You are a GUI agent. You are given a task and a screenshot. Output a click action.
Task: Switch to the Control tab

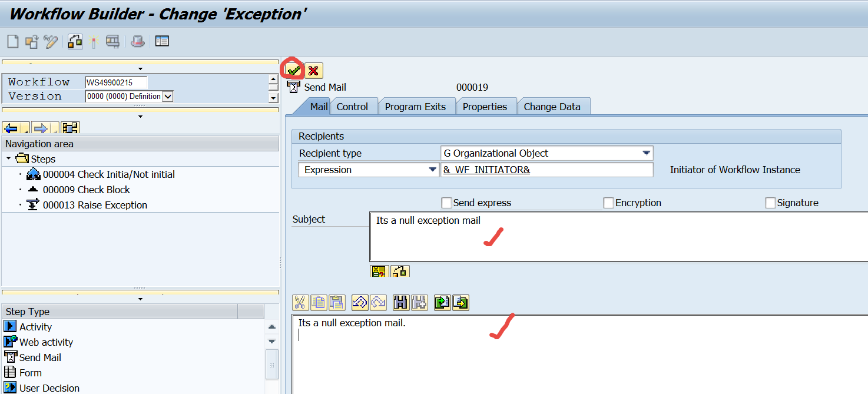[354, 106]
